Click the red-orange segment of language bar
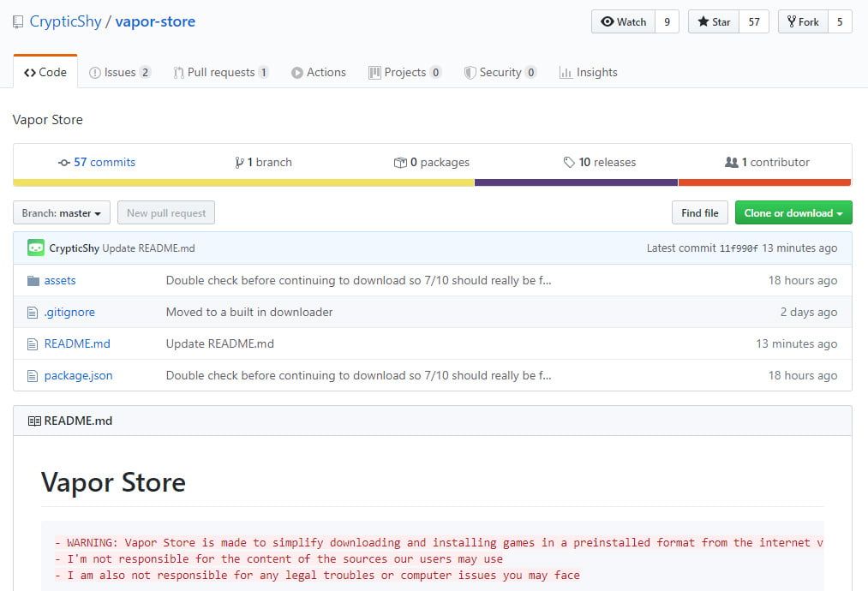 coord(764,182)
